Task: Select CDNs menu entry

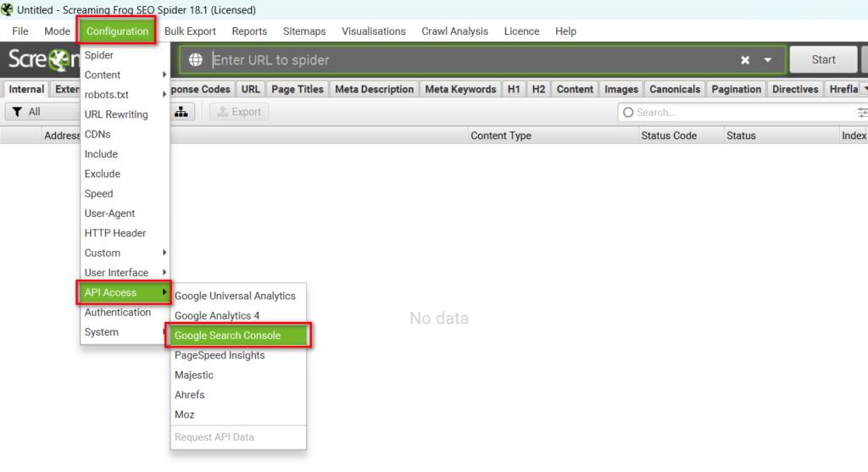Action: [125, 135]
